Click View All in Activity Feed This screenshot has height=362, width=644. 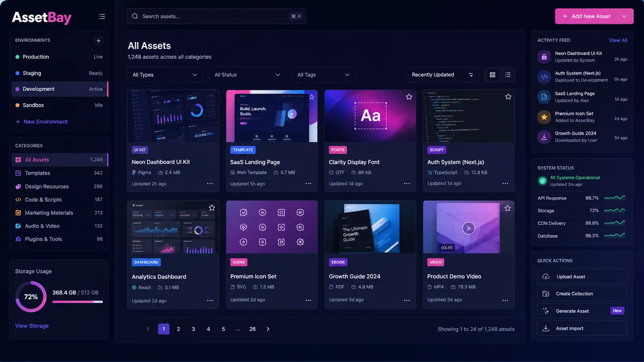coord(618,40)
